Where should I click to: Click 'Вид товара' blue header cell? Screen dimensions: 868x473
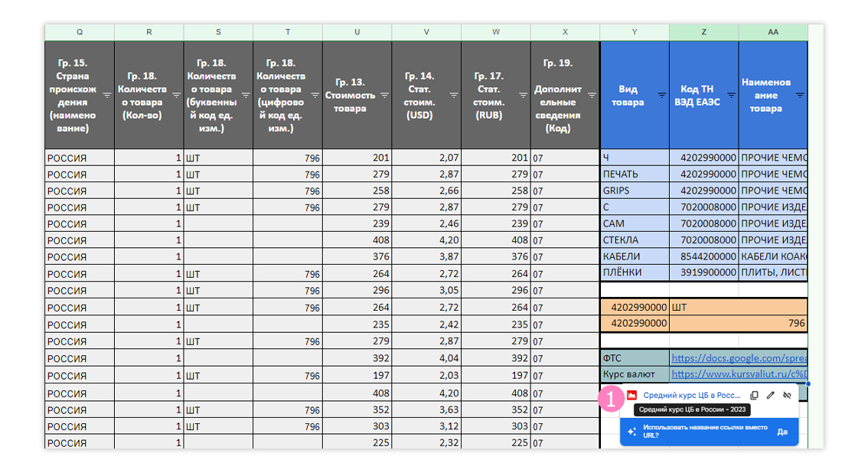point(635,95)
